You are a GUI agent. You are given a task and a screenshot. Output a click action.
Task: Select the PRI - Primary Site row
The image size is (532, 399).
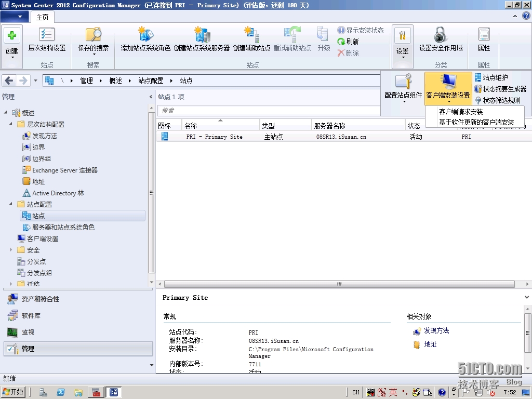[x=344, y=137]
